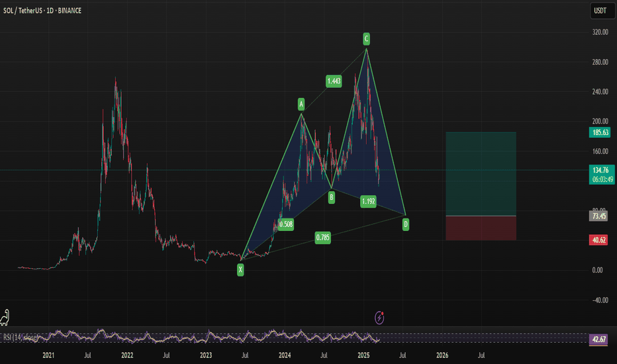The height and width of the screenshot is (364, 617).
Task: Click the 1.443 ratio label
Action: 334,81
